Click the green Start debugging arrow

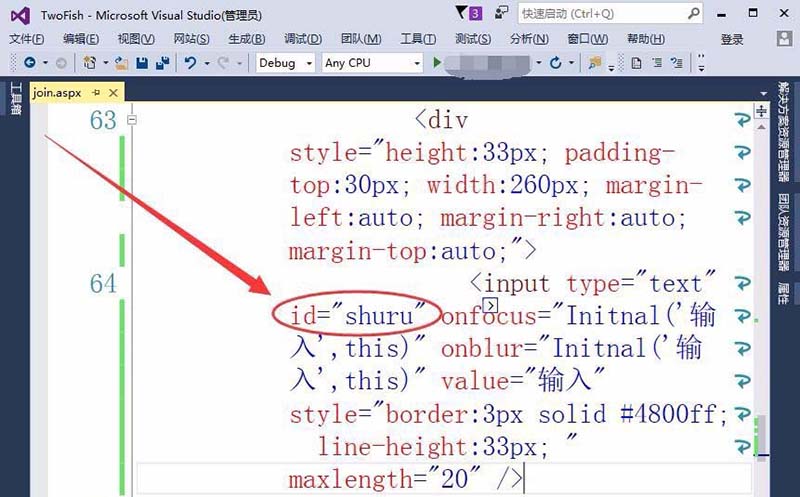pos(437,63)
